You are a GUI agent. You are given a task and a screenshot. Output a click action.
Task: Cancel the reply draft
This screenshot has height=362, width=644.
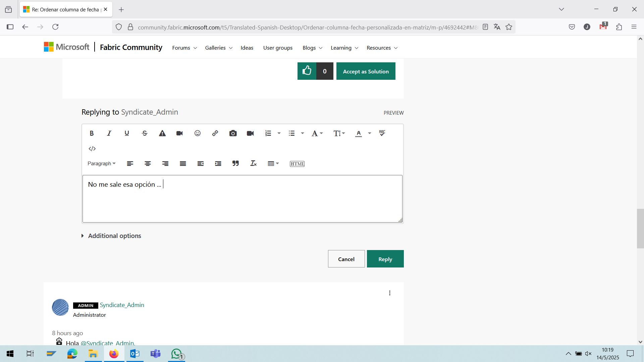click(346, 259)
